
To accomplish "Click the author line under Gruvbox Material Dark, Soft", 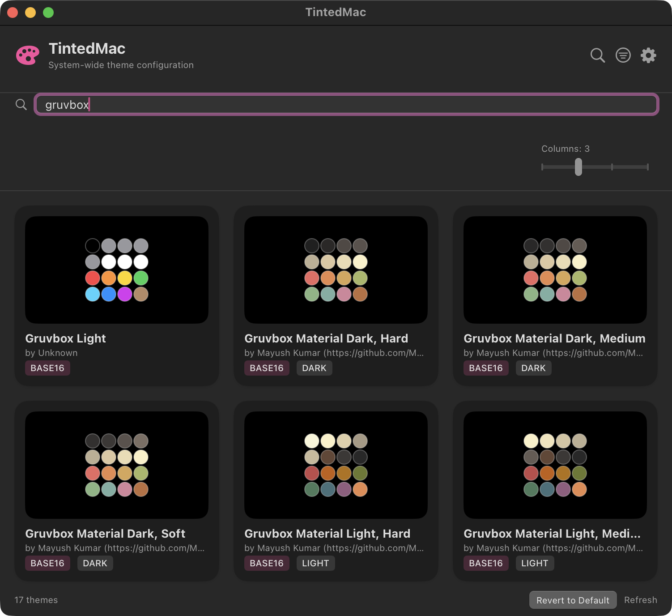I will point(115,548).
